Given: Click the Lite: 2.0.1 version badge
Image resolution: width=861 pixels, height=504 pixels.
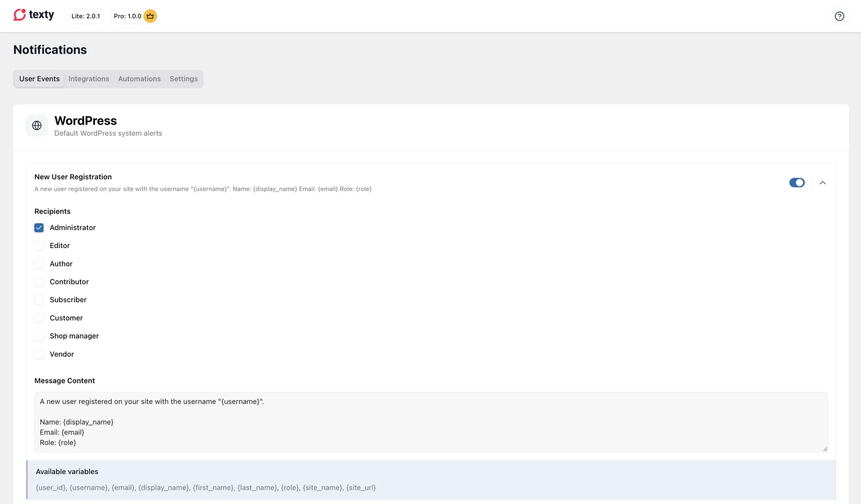Looking at the screenshot, I should (x=86, y=16).
